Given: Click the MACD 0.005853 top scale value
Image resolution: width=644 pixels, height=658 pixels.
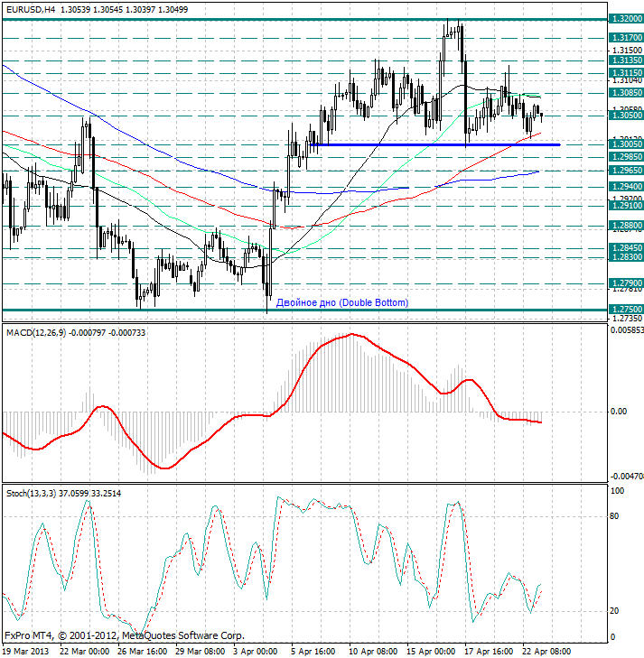Looking at the screenshot, I should tap(627, 330).
